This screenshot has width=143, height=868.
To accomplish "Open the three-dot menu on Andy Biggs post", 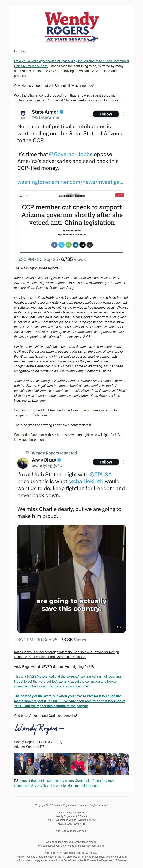I will point(123,462).
